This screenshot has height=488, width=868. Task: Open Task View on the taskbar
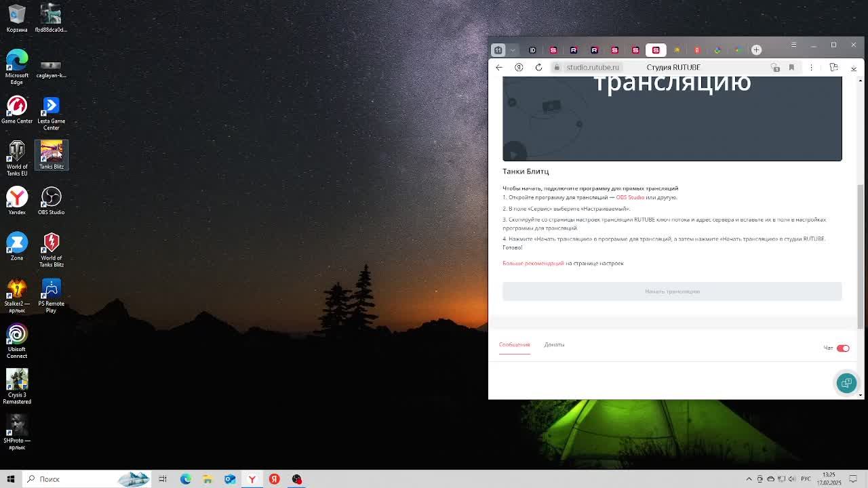coord(163,479)
